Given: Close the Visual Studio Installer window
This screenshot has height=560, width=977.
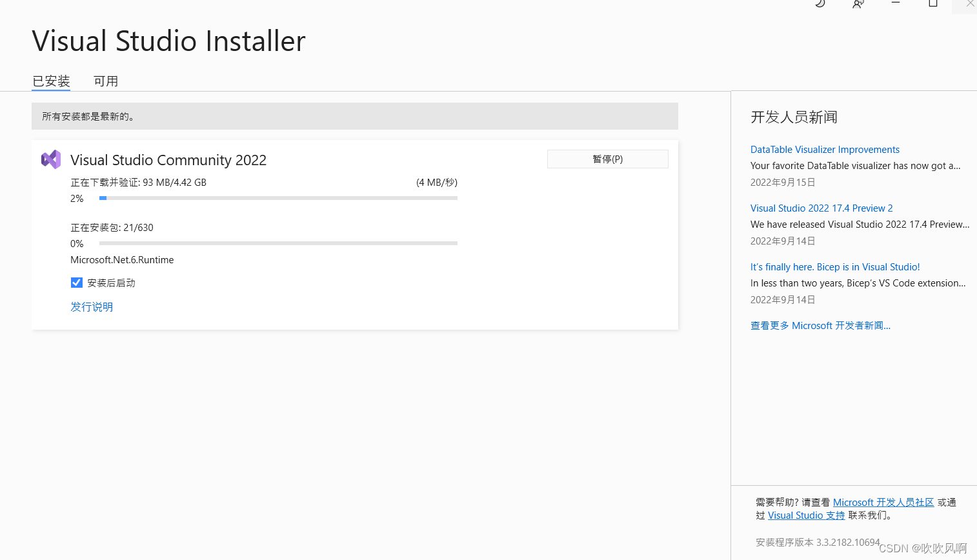Looking at the screenshot, I should click(x=969, y=3).
